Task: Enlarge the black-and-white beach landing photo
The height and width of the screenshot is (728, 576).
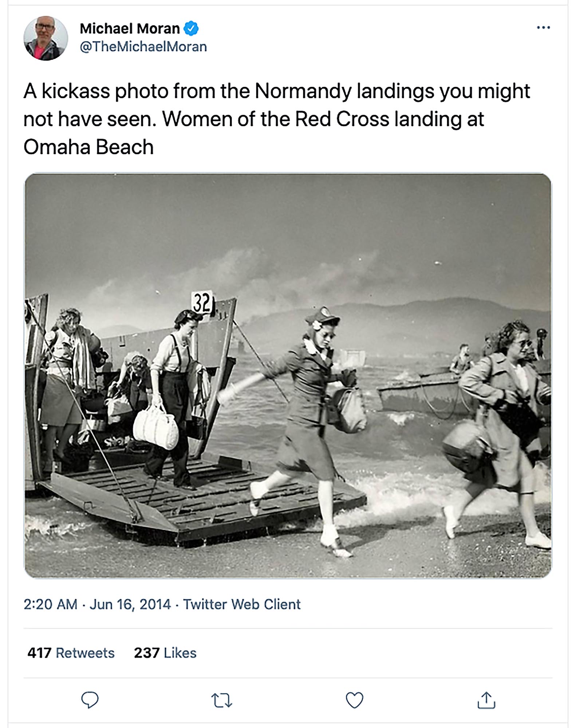Action: point(288,375)
